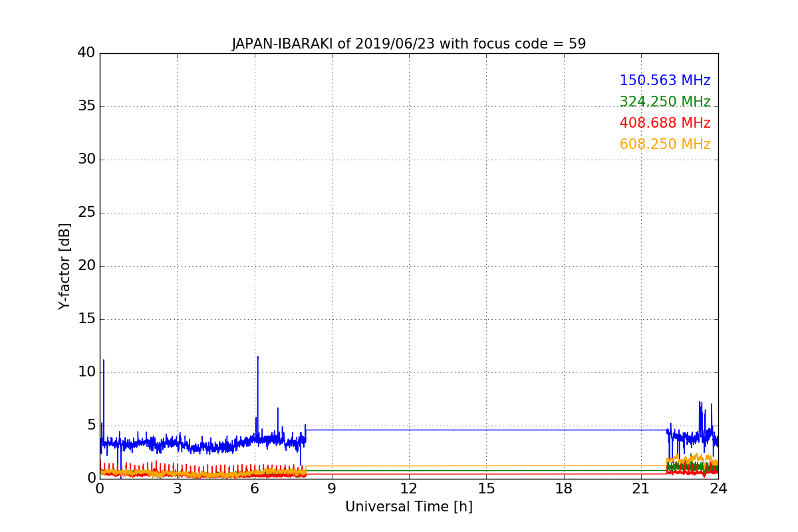The image size is (798, 532).
Task: Click the y-axis tick label 15
Action: click(86, 319)
